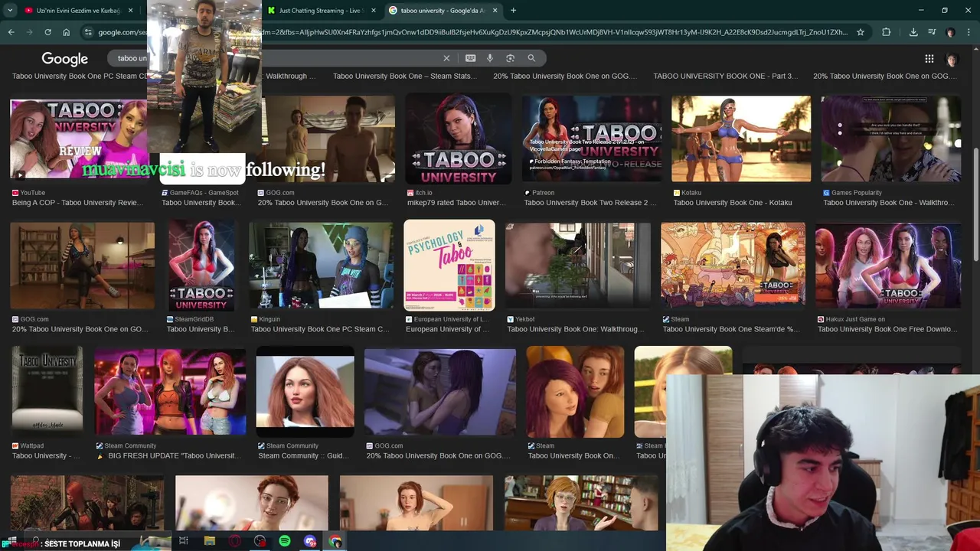Open the Psychology Taboo poster image
The height and width of the screenshot is (551, 980).
449,266
